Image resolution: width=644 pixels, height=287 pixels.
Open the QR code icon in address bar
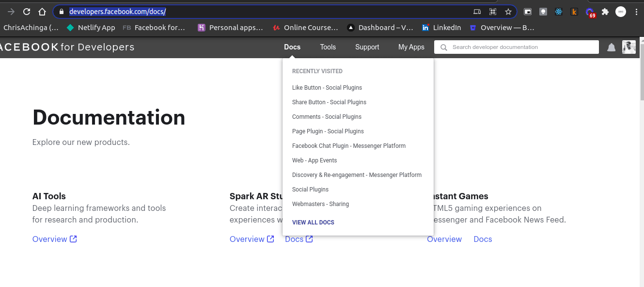coord(493,12)
